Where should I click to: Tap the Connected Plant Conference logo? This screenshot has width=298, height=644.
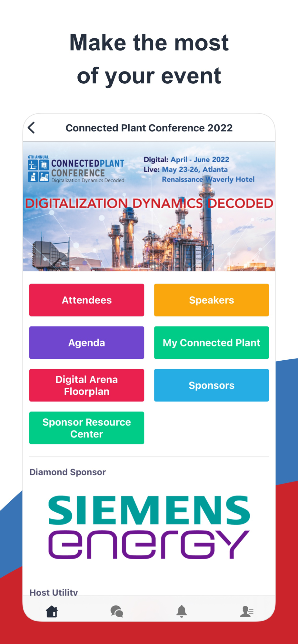76,169
